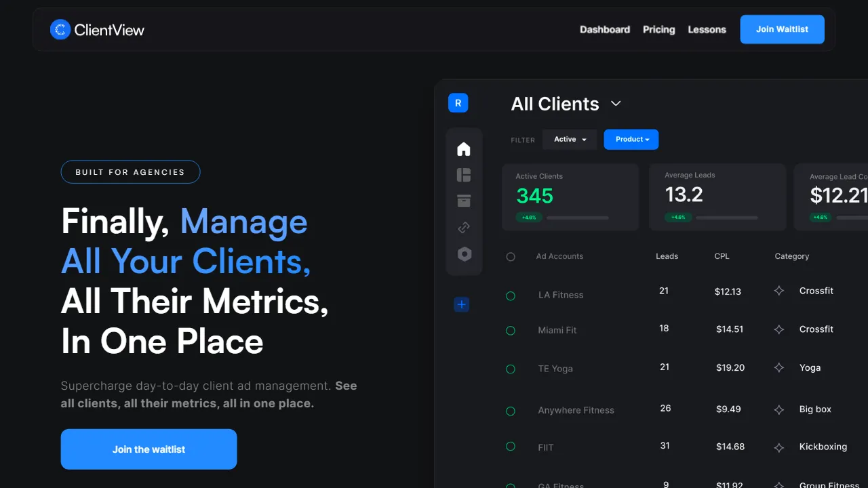The image size is (868, 488).
Task: Open Lessons in the top navigation
Action: (x=707, y=30)
